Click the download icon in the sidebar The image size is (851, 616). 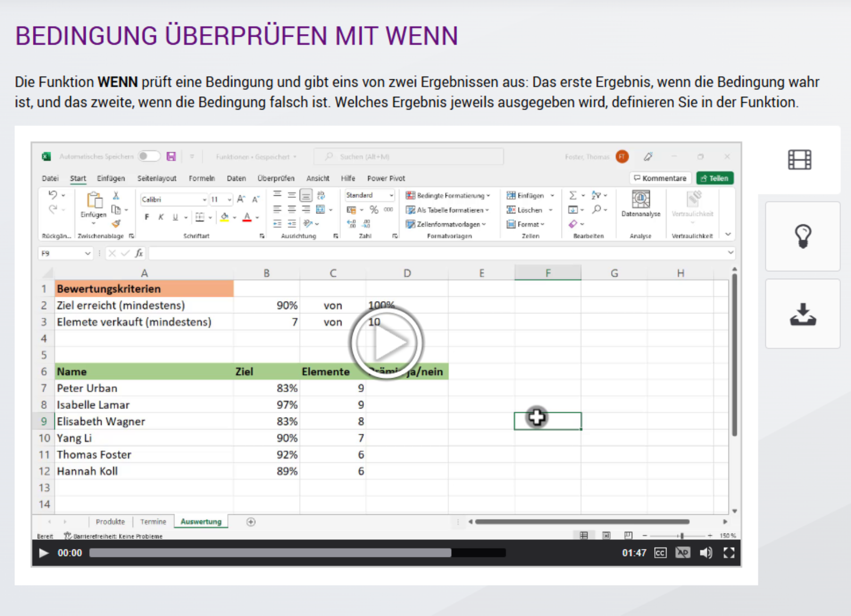[x=803, y=314]
